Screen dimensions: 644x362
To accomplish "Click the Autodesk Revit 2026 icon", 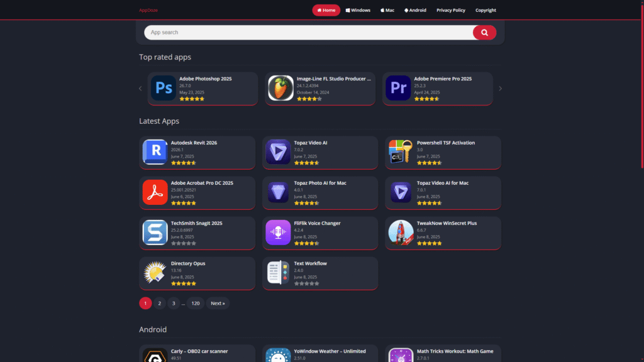I will click(155, 152).
